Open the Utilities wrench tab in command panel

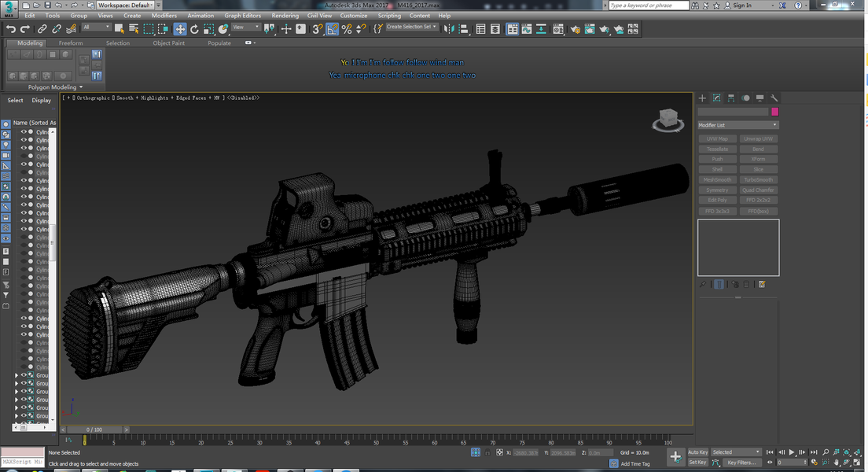point(774,98)
